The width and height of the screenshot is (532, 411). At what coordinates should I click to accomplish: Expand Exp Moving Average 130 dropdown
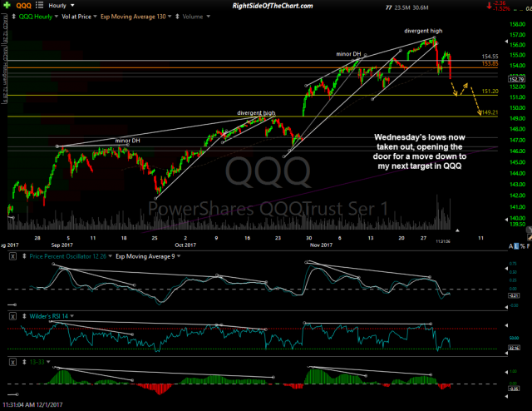click(169, 17)
